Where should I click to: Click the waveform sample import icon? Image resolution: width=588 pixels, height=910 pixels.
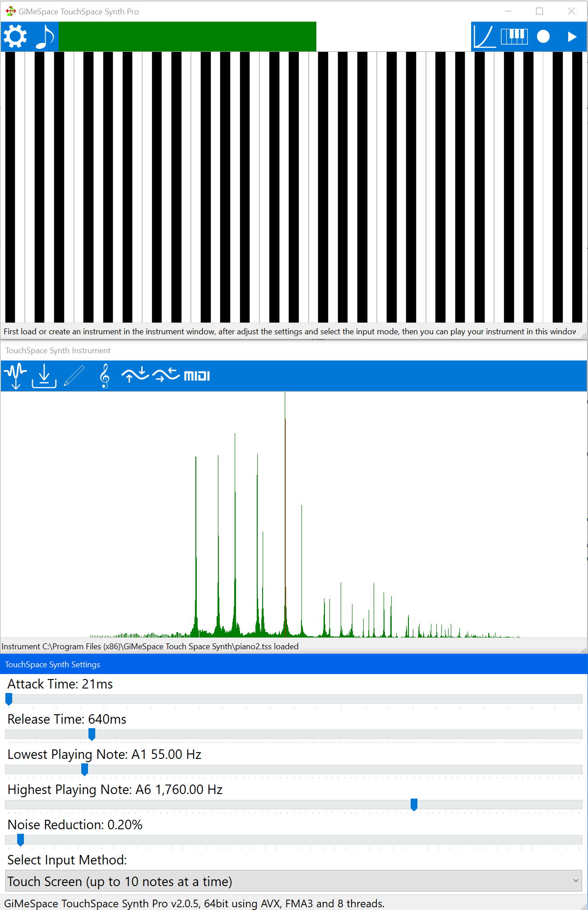point(15,375)
